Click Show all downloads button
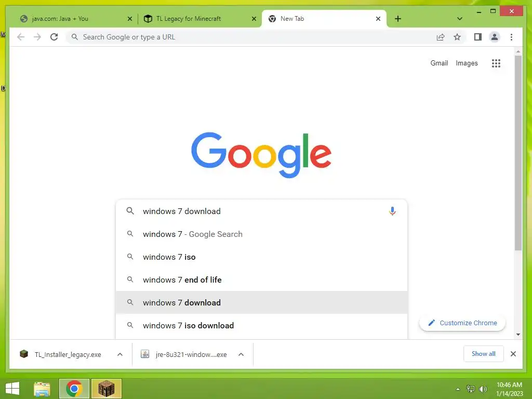 pos(484,354)
